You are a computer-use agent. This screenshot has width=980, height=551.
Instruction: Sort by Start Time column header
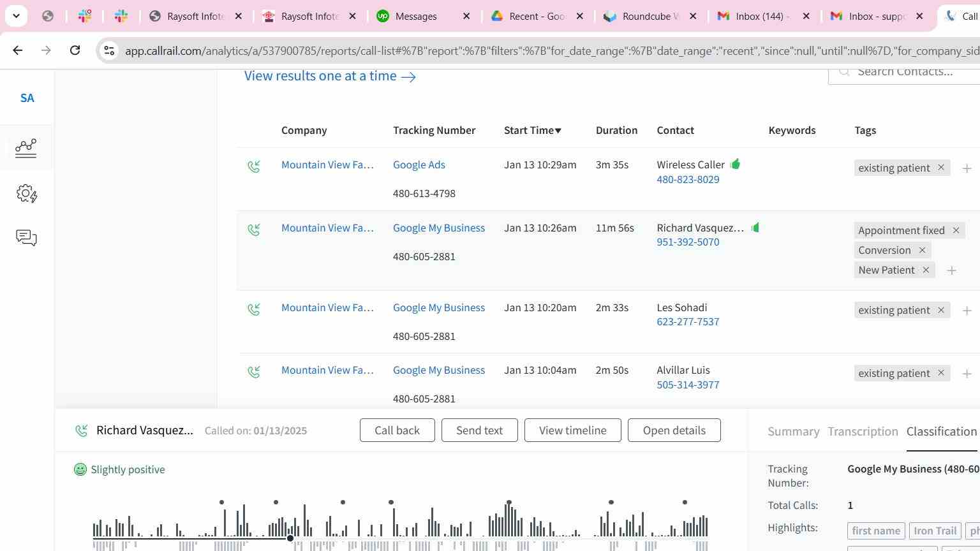click(x=533, y=130)
